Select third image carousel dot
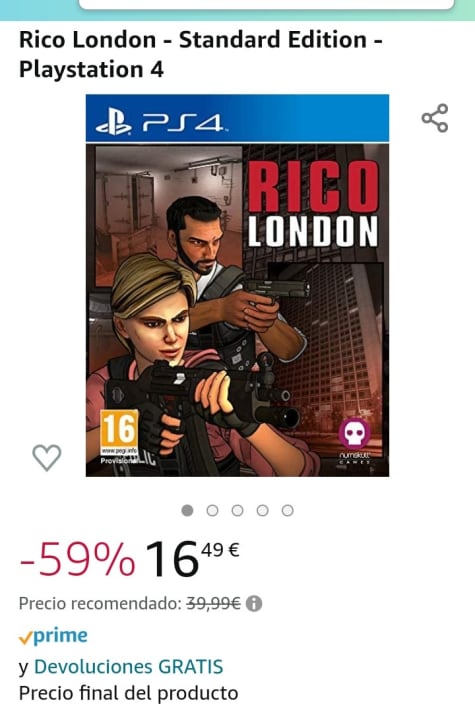This screenshot has height=711, width=475. click(237, 511)
